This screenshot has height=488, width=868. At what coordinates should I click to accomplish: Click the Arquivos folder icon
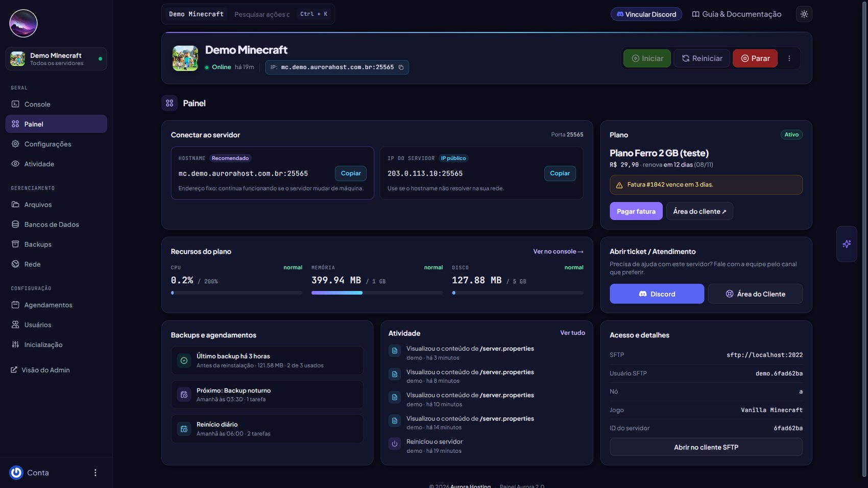15,204
